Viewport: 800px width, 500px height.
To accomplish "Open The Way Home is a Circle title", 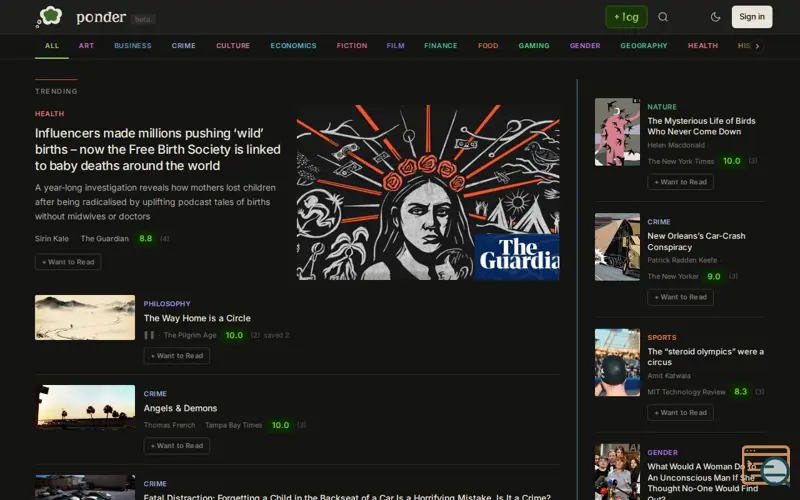I will tap(197, 318).
